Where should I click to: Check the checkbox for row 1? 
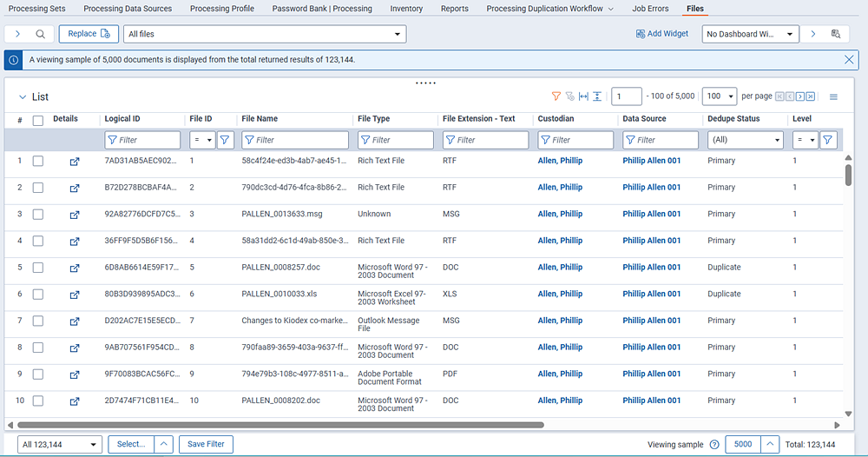tap(37, 162)
